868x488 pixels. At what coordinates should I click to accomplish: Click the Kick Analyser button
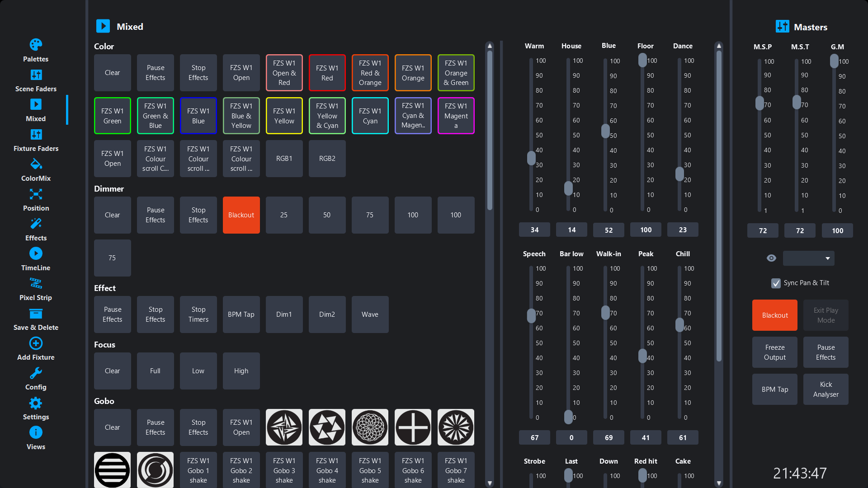(x=826, y=389)
